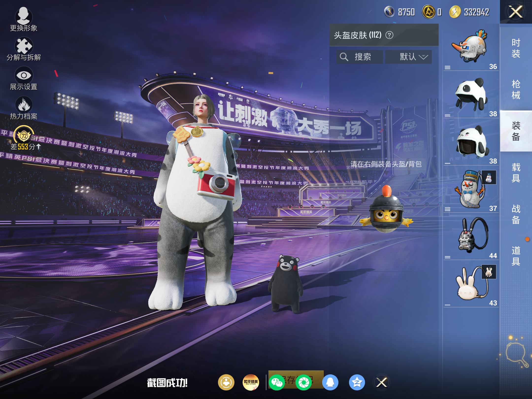Click the yellow chick helmet companion
Viewport: 532px width, 399px height.
386,209
